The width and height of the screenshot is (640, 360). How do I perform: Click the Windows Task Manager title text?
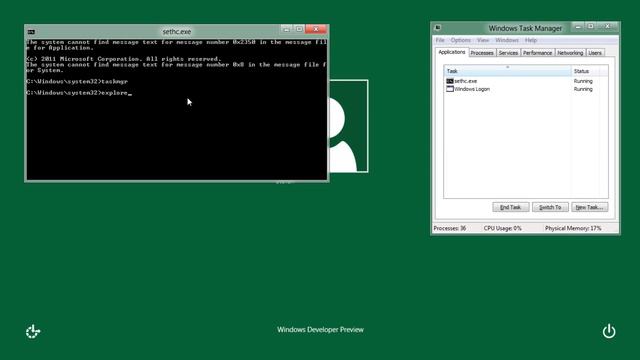click(525, 28)
